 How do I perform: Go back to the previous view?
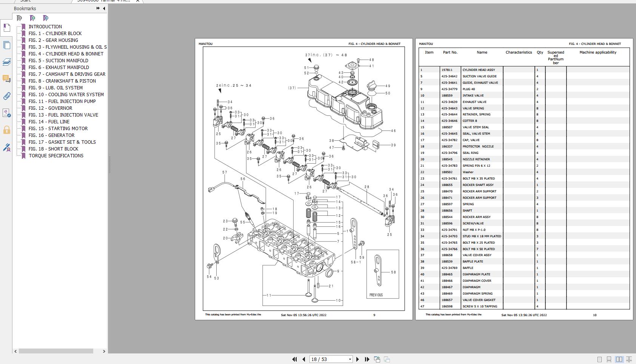click(377, 359)
